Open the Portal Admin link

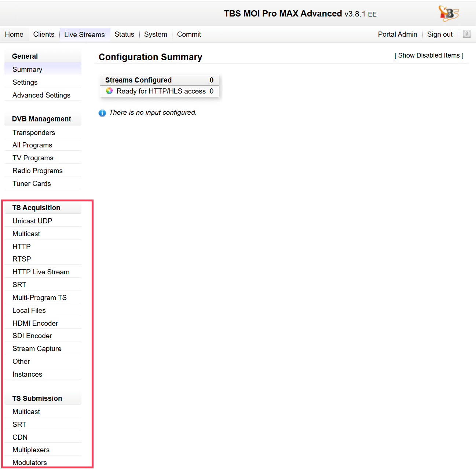(x=398, y=34)
